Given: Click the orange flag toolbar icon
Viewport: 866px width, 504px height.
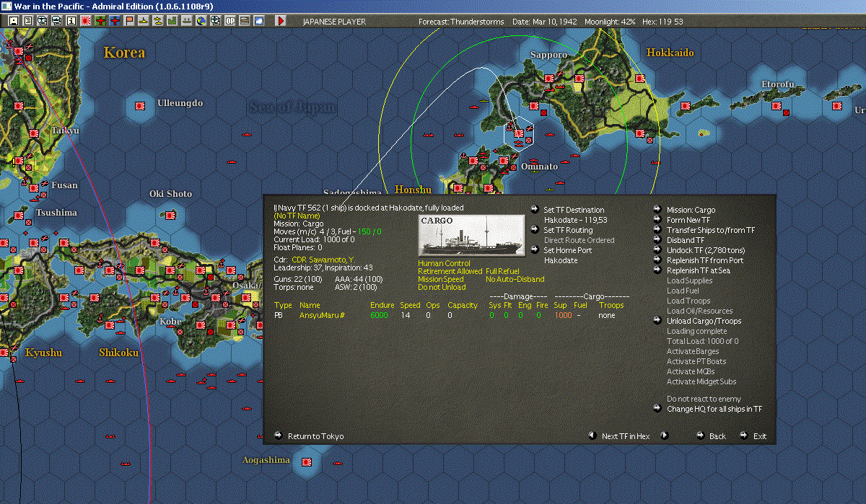Looking at the screenshot, I should 129,21.
